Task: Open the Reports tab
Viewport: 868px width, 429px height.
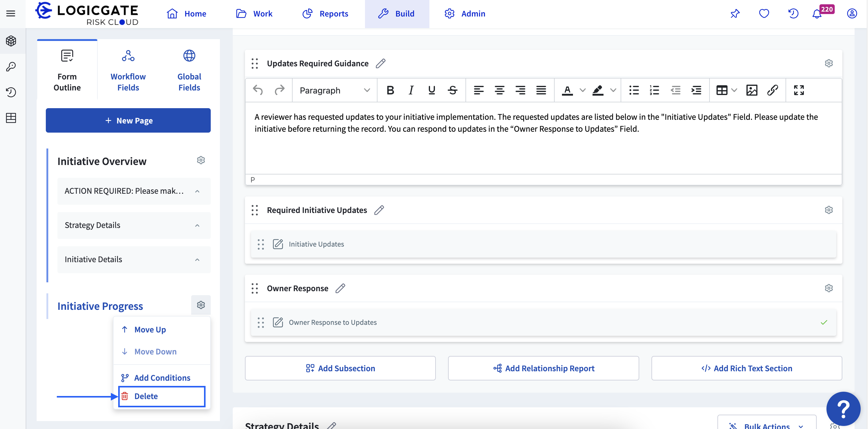Action: pos(325,13)
